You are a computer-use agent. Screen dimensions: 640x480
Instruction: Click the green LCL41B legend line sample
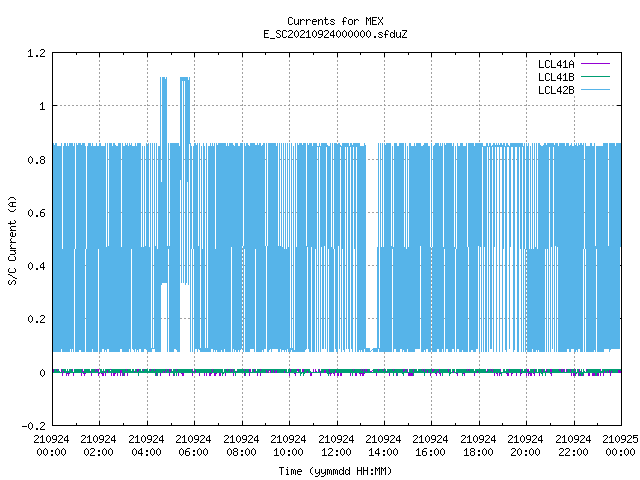pyautogui.click(x=595, y=76)
